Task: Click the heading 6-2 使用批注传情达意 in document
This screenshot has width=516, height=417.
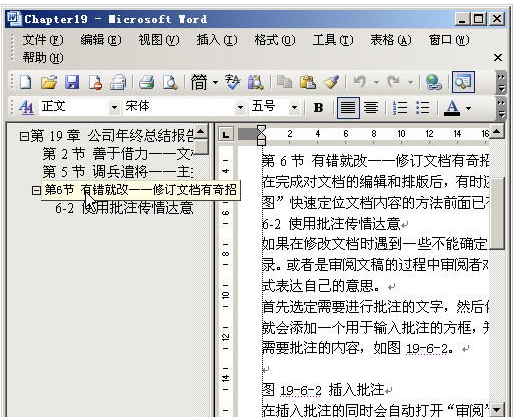Action: (x=331, y=224)
